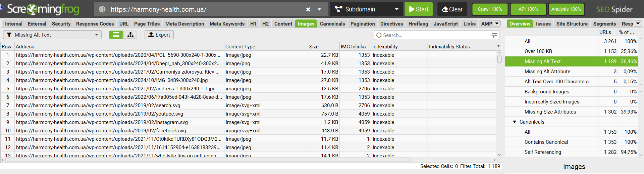
Task: Show more main tabs dropdown arrow
Action: [497, 24]
